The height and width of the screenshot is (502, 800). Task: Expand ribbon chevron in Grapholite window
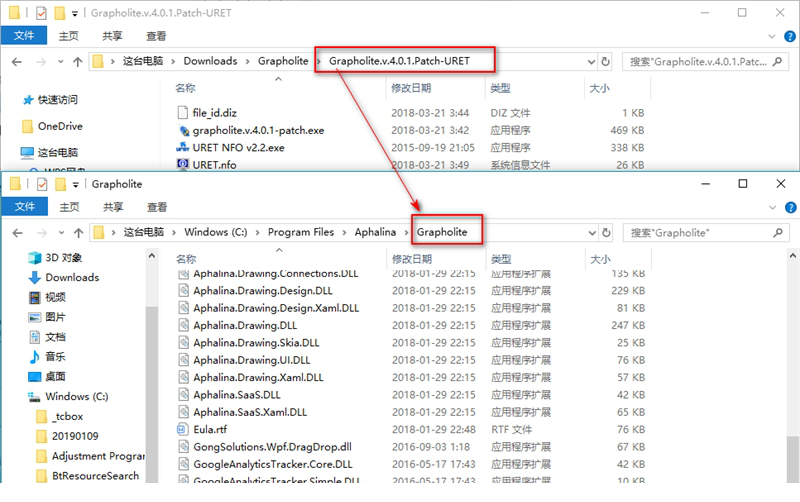tap(773, 208)
